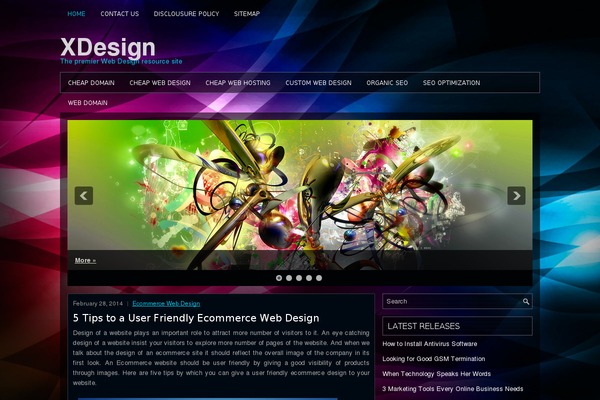
Task: Select the fourth slider pagination dot
Action: click(309, 278)
